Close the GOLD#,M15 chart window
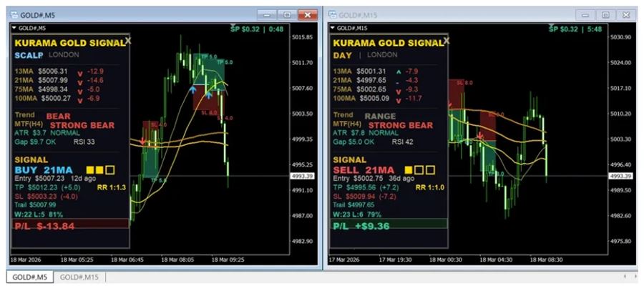 625,15
